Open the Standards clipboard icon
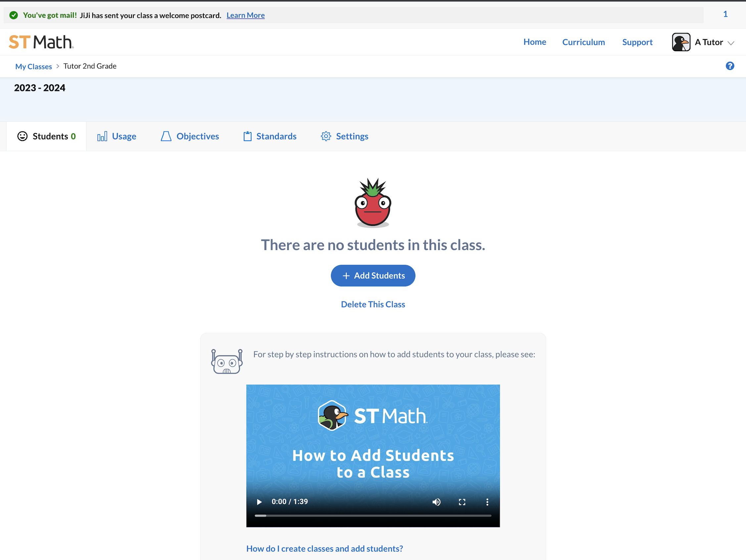The height and width of the screenshot is (560, 746). point(248,136)
